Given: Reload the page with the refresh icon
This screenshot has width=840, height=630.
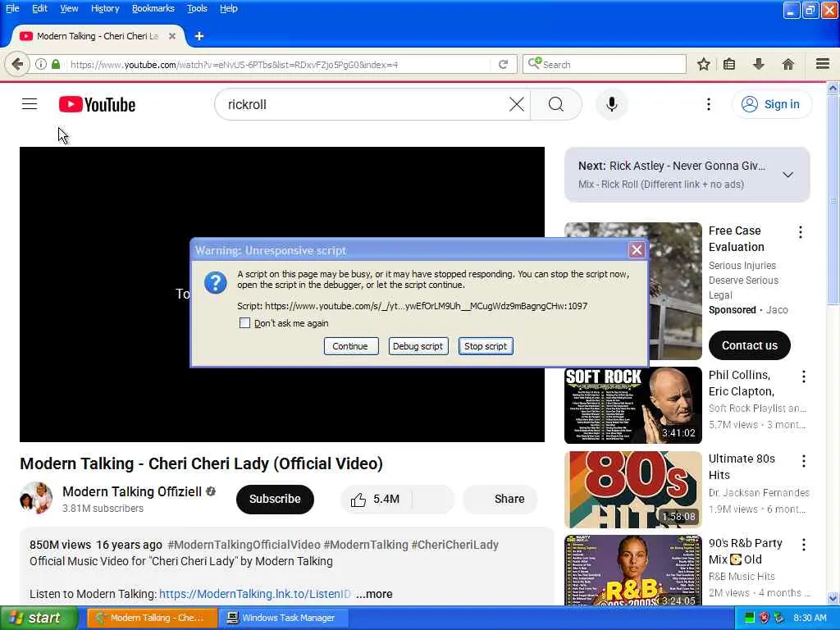Looking at the screenshot, I should coord(503,64).
